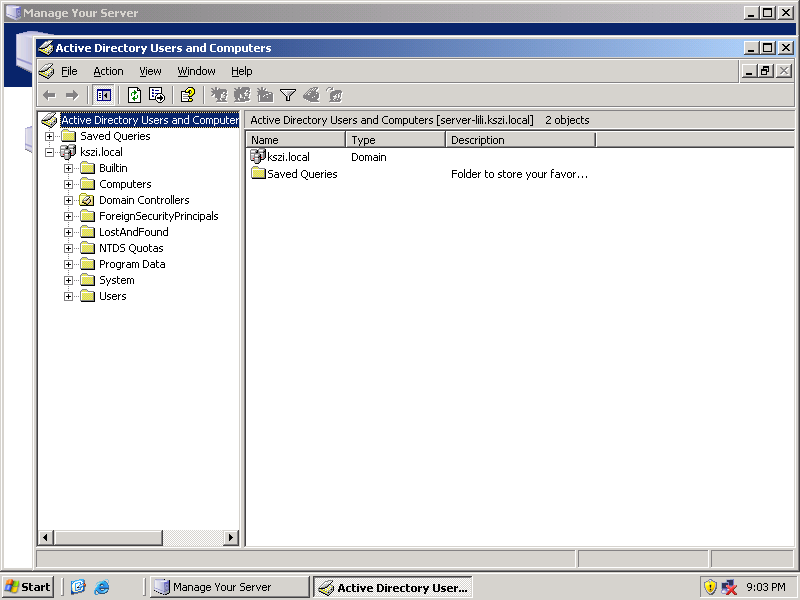
Task: Click the tree pane horizontal scrollbar thumb
Action: tap(108, 537)
